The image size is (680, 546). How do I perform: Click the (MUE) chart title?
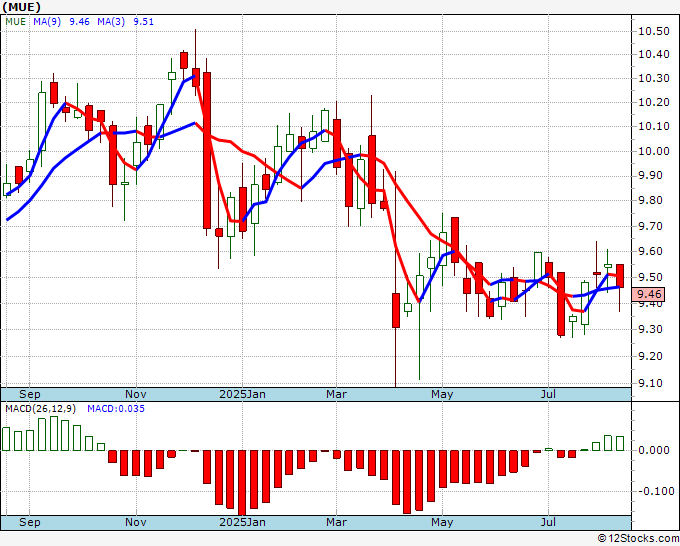click(x=21, y=7)
